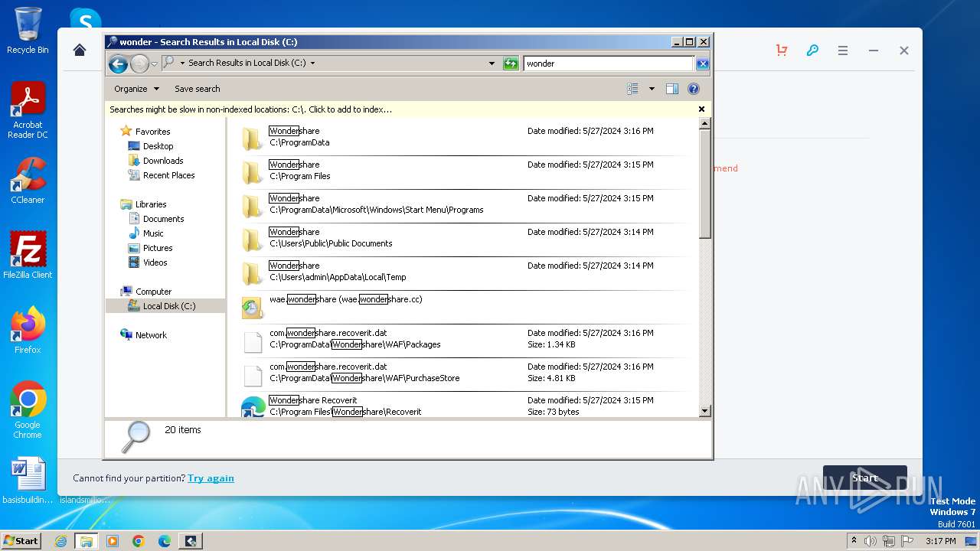Click the results scrollbar down arrow
The height and width of the screenshot is (551, 980).
pyautogui.click(x=705, y=411)
